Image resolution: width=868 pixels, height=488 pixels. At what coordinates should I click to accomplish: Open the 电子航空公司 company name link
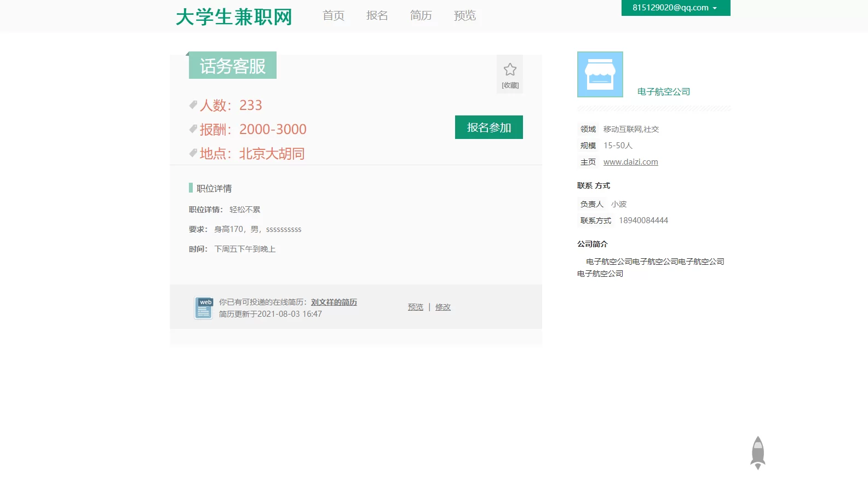(x=663, y=92)
